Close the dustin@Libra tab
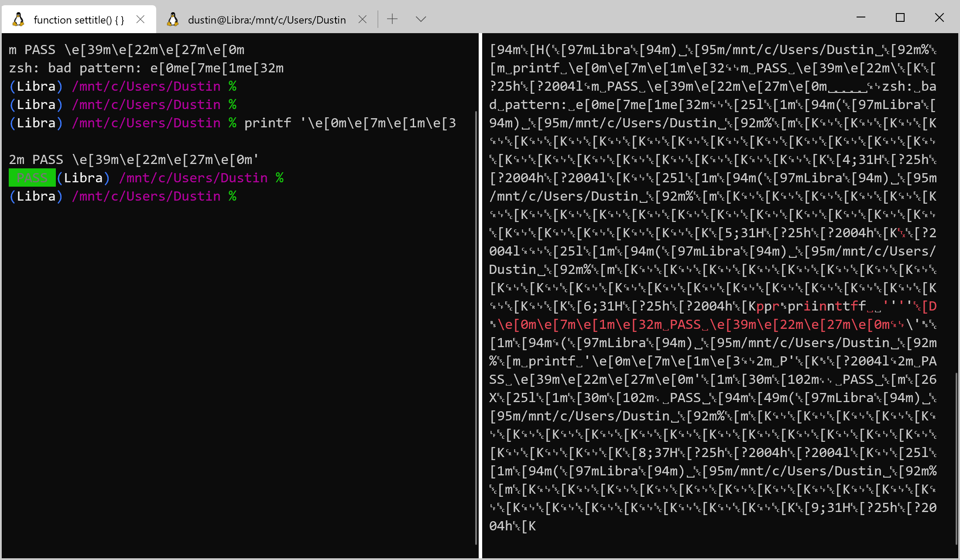Viewport: 960px width, 560px height. click(x=362, y=19)
